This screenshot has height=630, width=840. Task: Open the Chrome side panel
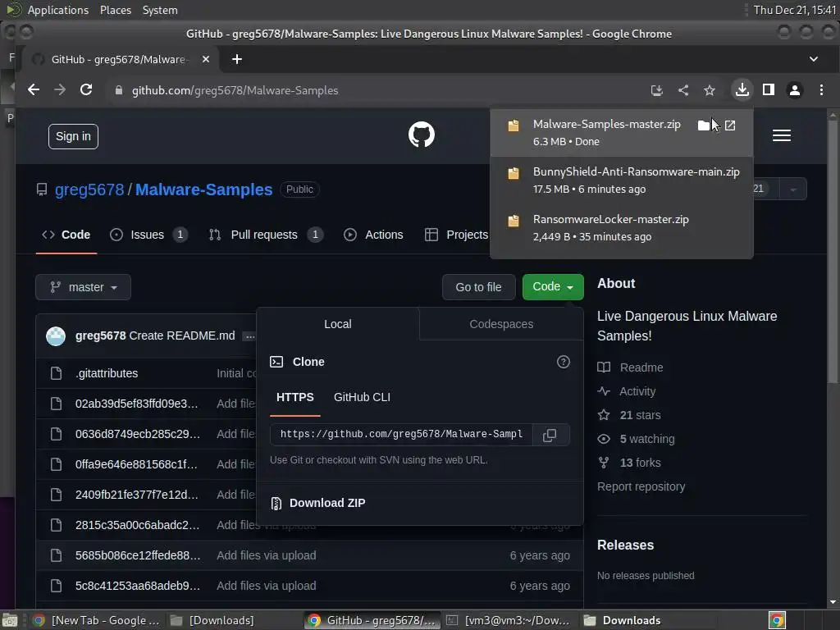tap(768, 90)
